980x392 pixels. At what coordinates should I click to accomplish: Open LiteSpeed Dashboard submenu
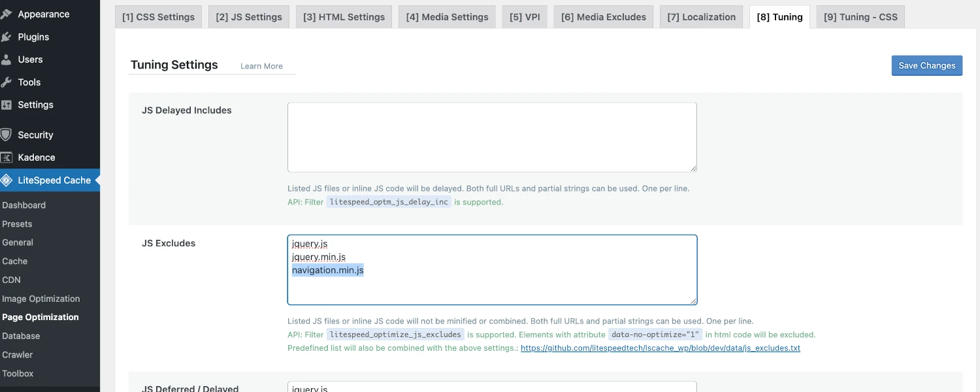point(24,205)
